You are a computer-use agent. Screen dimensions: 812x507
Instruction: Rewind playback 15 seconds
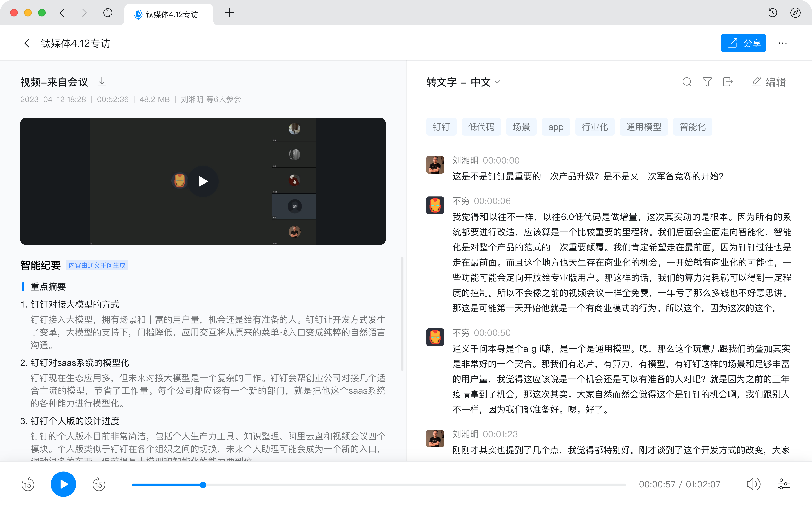point(28,484)
